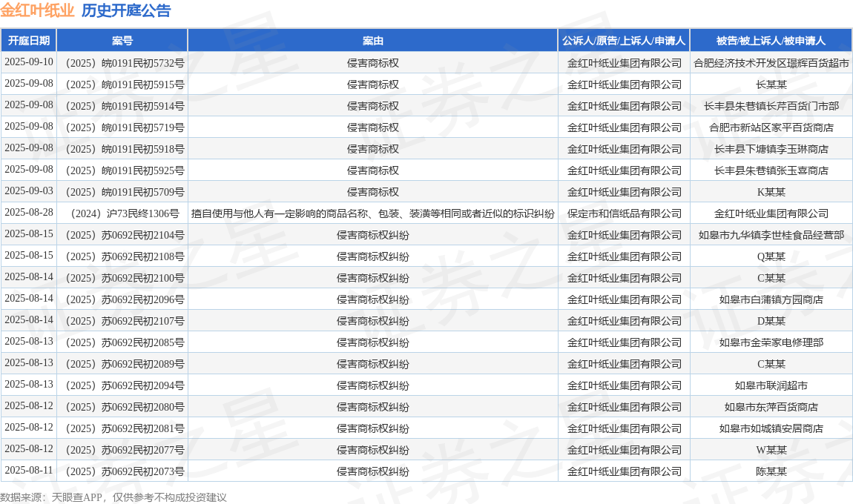Click defendant 如皋市白蒲镇方园商店

click(771, 299)
